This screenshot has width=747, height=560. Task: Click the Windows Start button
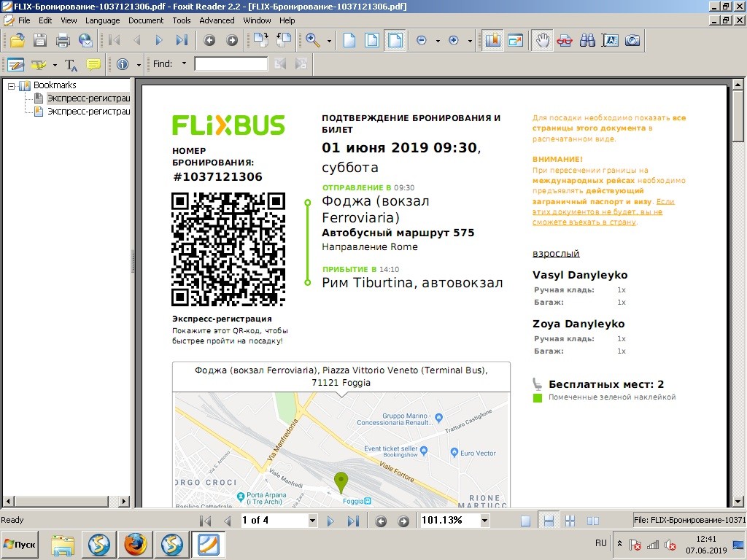[x=20, y=544]
